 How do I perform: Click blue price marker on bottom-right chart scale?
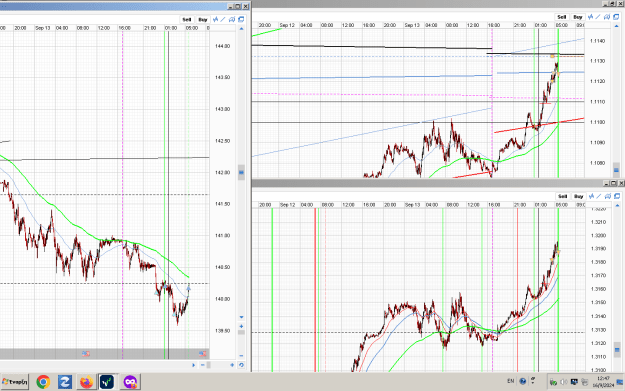click(617, 350)
